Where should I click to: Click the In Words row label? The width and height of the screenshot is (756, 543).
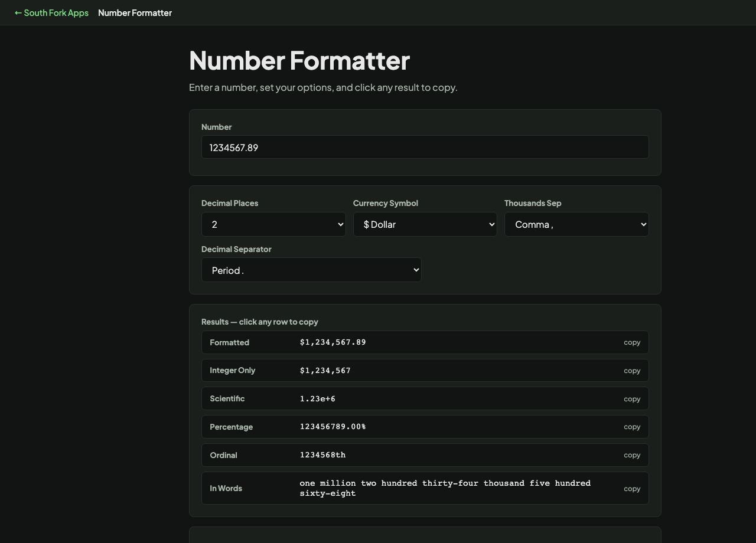[x=226, y=488]
